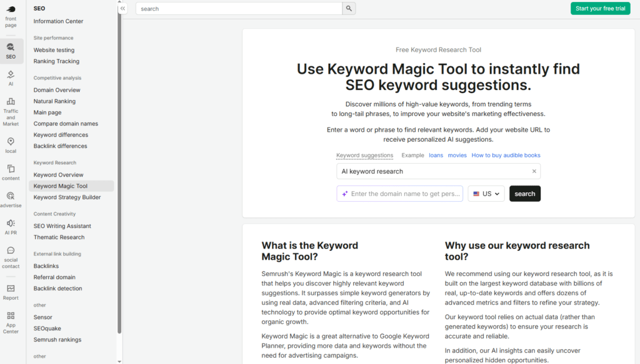The height and width of the screenshot is (364, 640).
Task: Click External link building section label
Action: 57,254
